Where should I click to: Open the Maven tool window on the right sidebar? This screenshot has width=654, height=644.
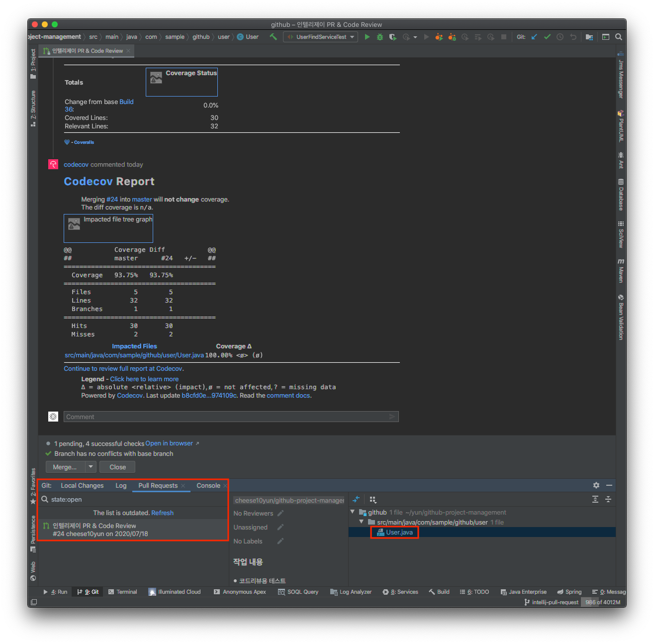click(x=621, y=270)
